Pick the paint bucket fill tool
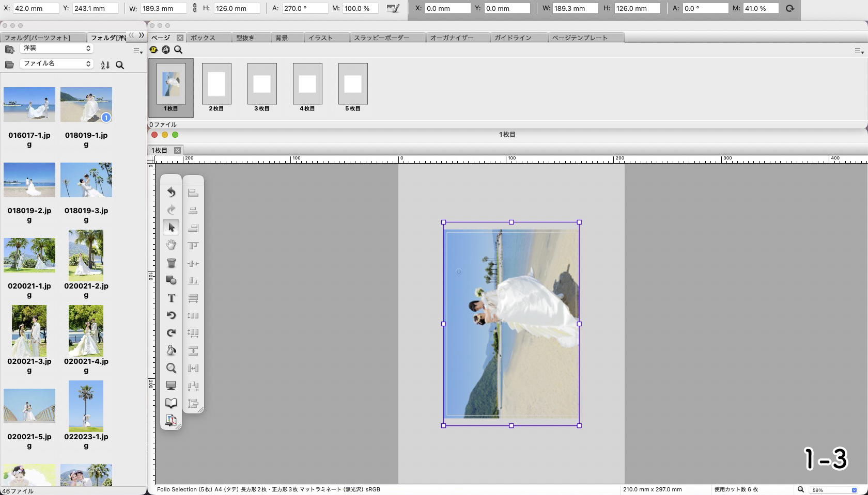 point(171,350)
